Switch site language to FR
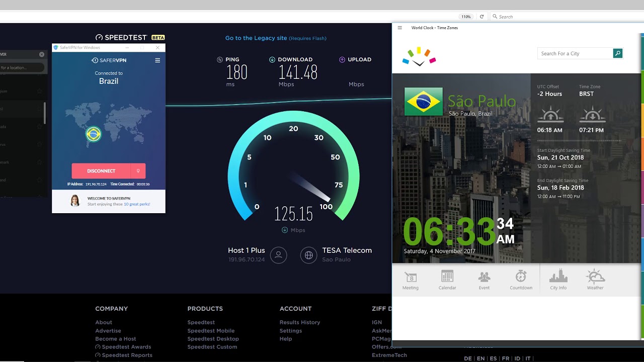The width and height of the screenshot is (644, 362). (506, 358)
